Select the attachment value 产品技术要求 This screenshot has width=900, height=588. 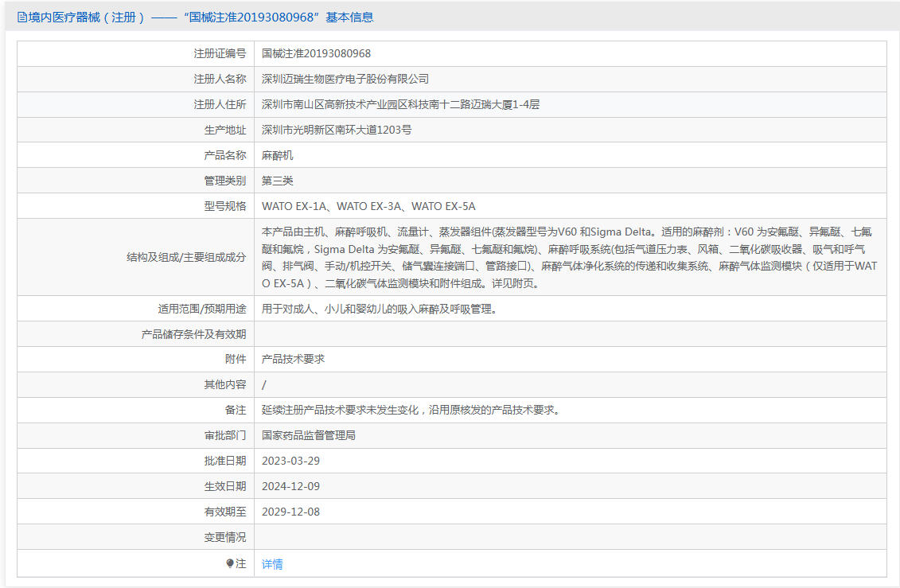click(x=294, y=359)
